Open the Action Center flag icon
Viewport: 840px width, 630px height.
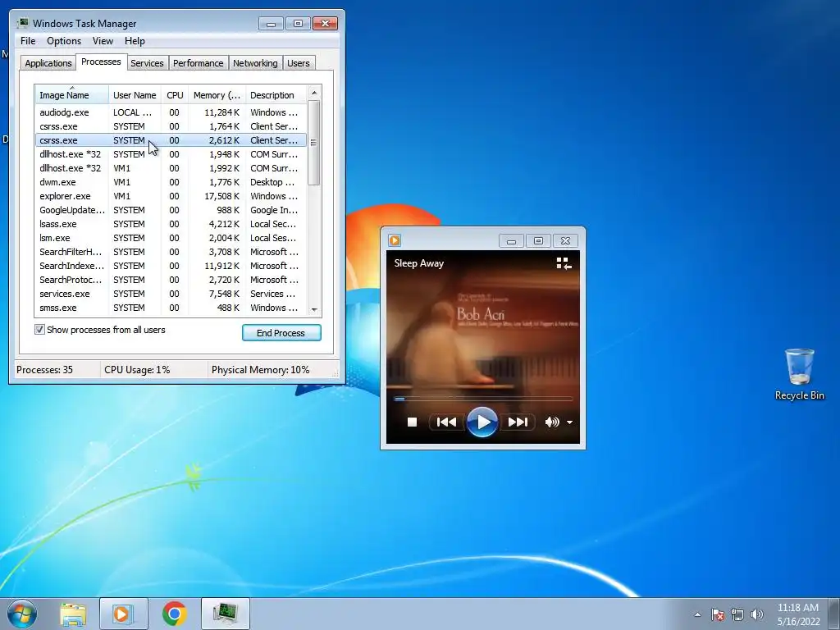click(x=717, y=614)
